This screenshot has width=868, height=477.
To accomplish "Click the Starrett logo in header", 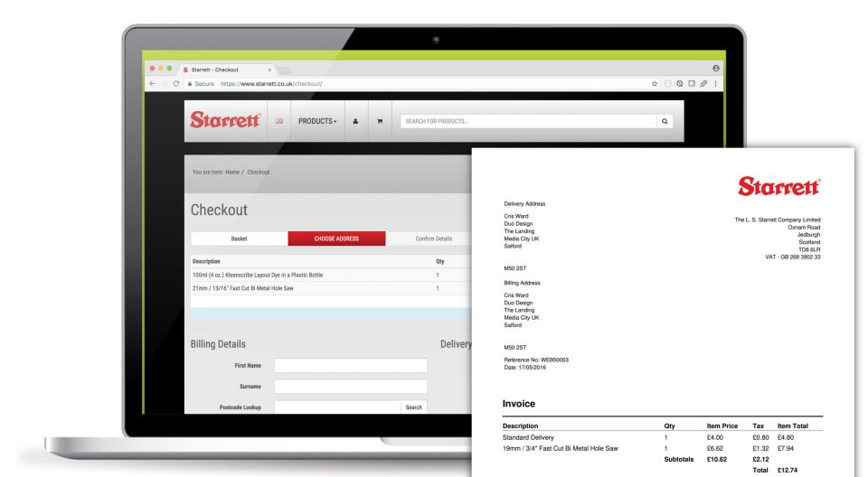I will [225, 120].
